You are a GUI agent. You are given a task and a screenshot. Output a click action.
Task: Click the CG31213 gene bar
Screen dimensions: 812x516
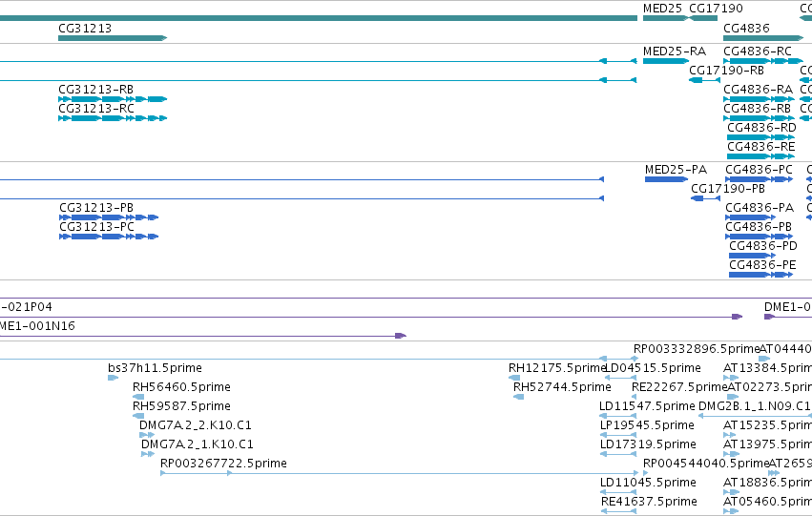pyautogui.click(x=113, y=38)
